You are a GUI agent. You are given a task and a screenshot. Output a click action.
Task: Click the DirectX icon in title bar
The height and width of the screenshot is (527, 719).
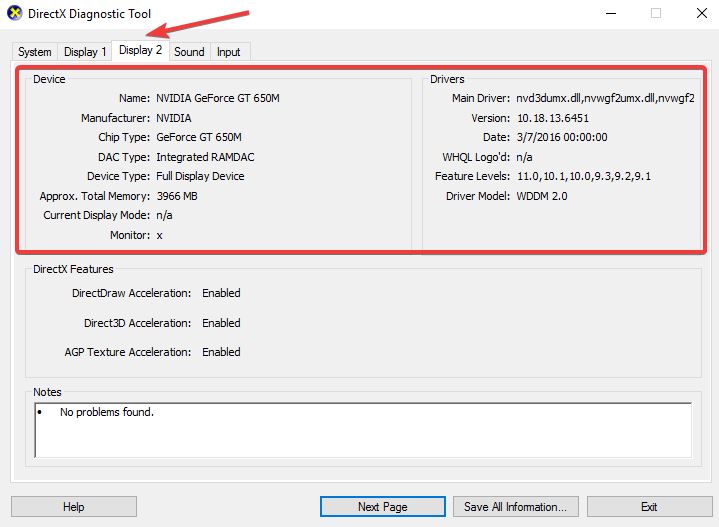[17, 14]
